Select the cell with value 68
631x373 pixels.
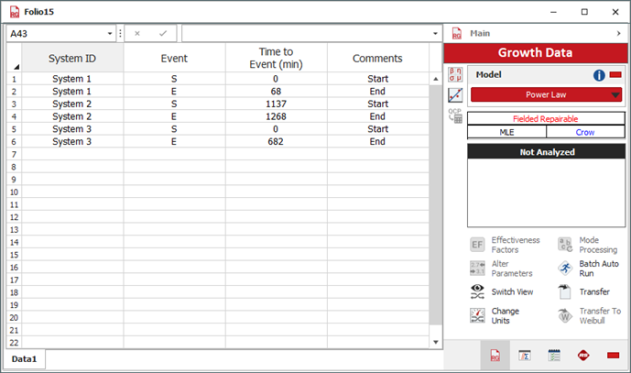(276, 91)
